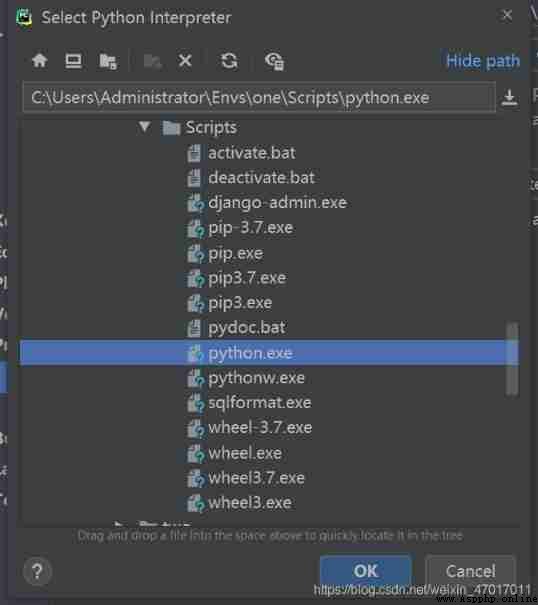538x605 pixels.
Task: Select pip.exe file
Action: (225, 253)
